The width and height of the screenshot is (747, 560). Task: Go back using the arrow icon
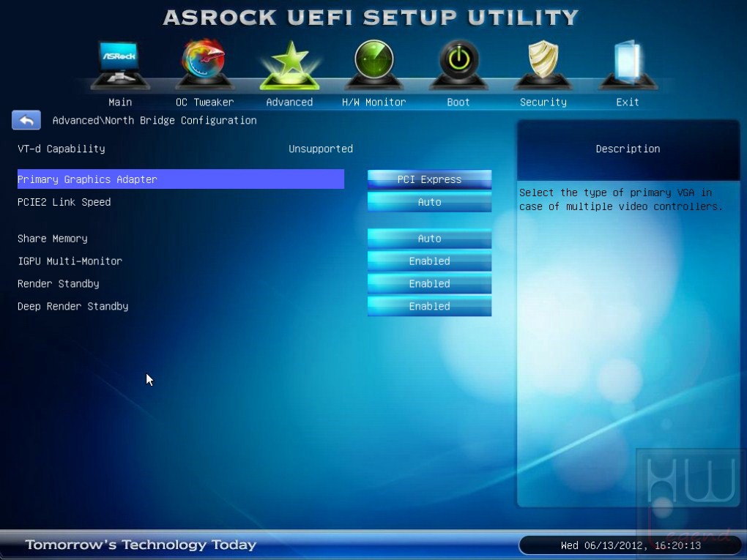point(26,120)
